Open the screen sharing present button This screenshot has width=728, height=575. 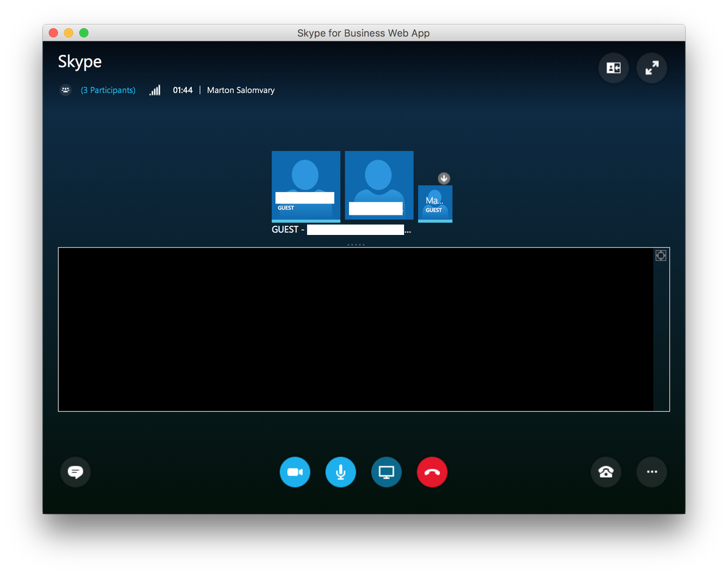coord(386,472)
